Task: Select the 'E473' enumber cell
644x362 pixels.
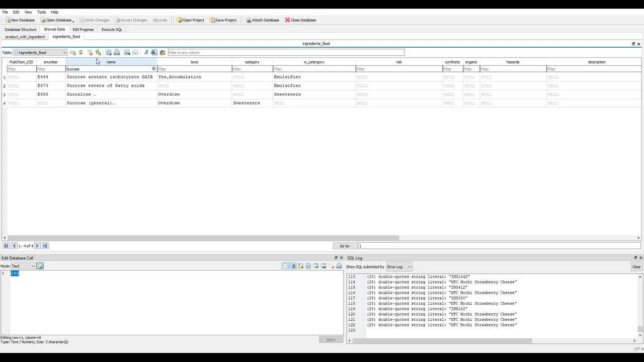Action: pos(51,85)
